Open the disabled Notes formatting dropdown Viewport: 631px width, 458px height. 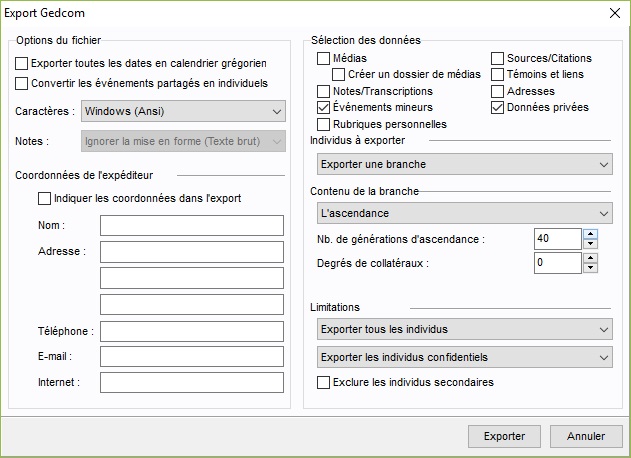coord(184,141)
